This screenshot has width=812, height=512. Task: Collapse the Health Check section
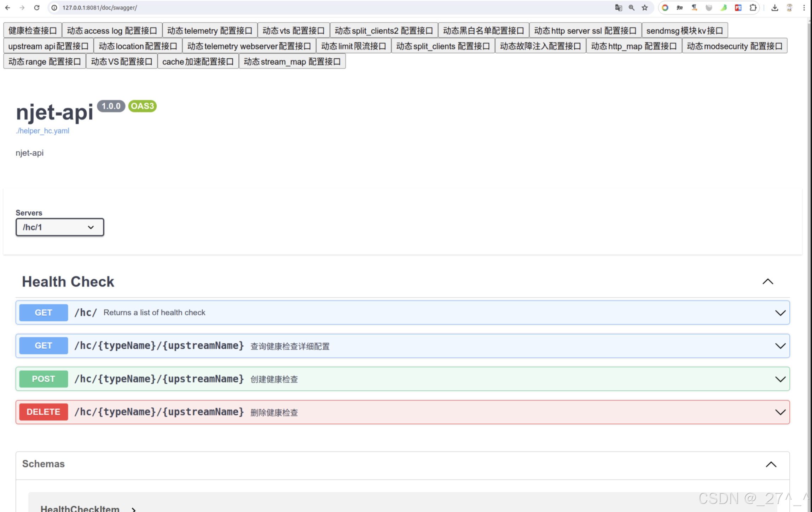click(767, 282)
